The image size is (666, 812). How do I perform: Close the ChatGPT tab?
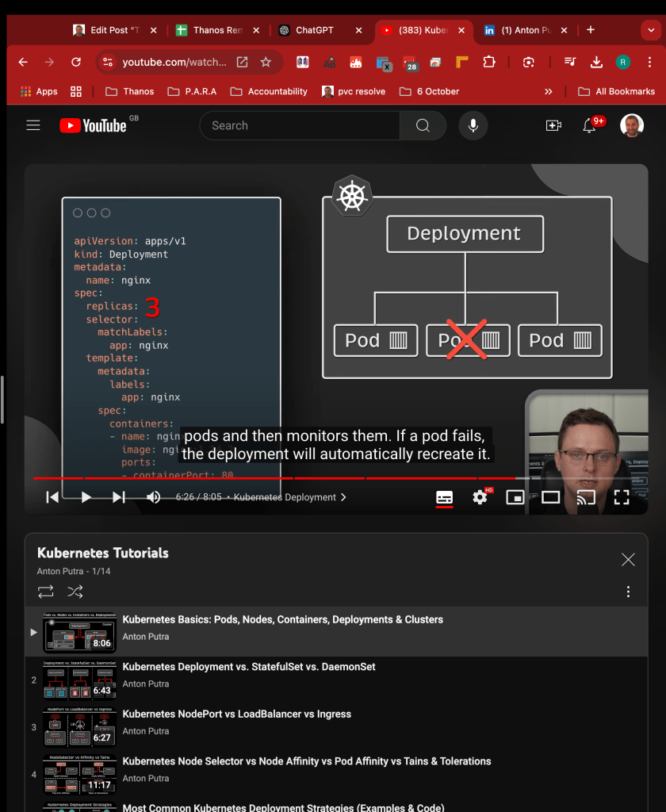(358, 30)
